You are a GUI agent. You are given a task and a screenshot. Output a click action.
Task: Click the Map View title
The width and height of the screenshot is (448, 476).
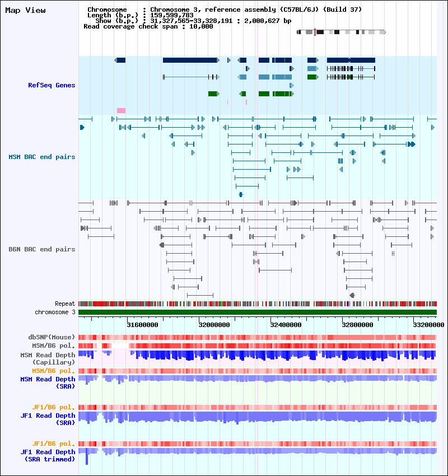(x=26, y=10)
